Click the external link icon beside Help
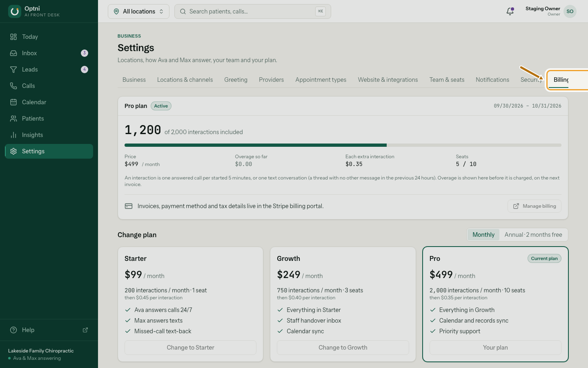 click(x=85, y=330)
